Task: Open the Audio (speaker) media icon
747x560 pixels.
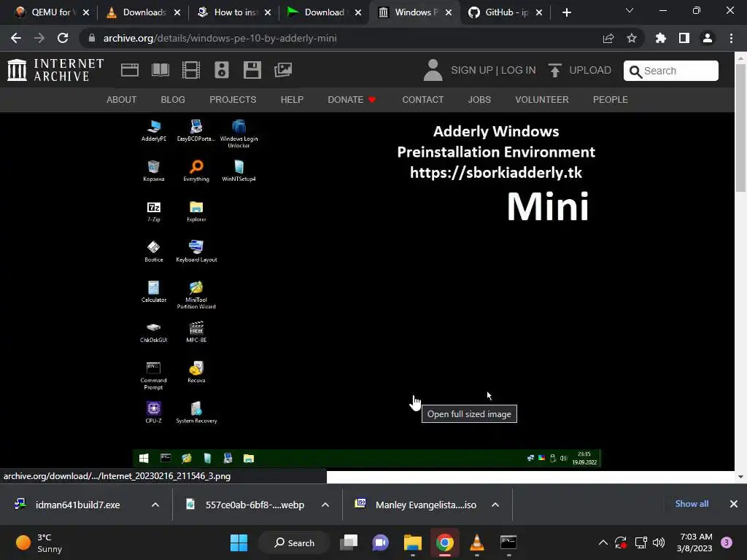Action: pyautogui.click(x=222, y=70)
